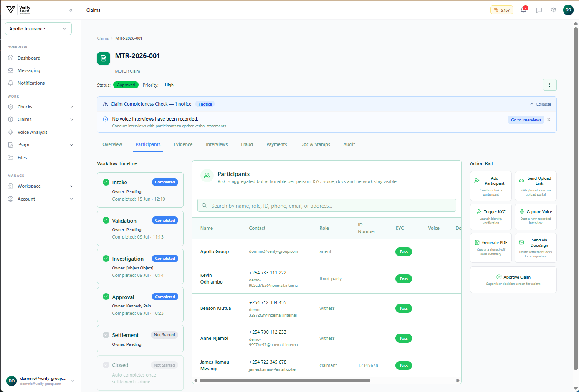Click Approve Claim action
Image resolution: width=579 pixels, height=392 pixels.
pyautogui.click(x=513, y=280)
